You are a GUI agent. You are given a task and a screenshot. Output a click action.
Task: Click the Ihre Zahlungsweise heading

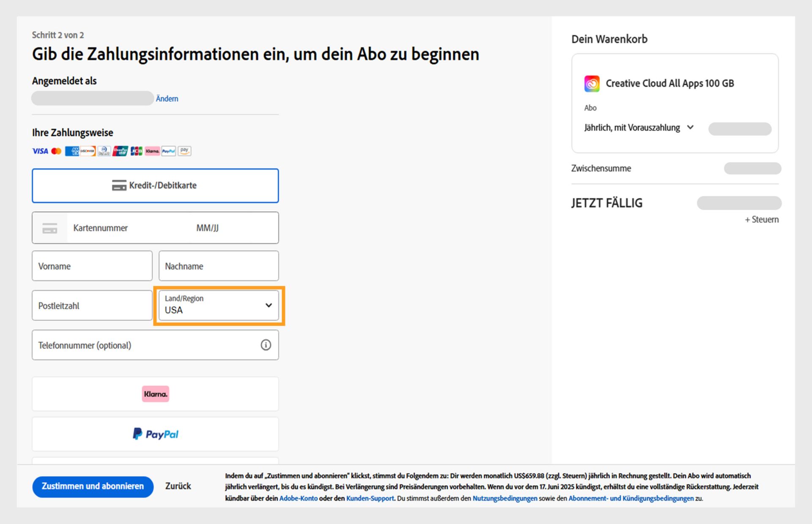point(73,133)
